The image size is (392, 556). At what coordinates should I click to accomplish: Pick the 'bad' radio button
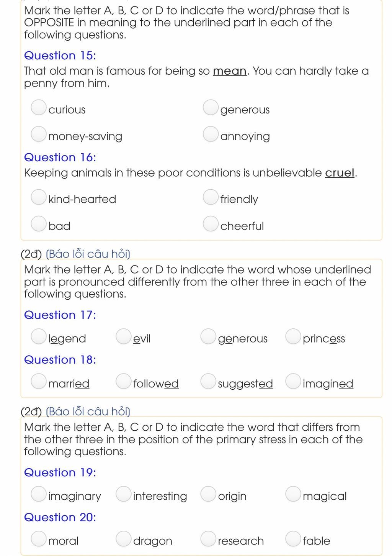pos(39,224)
